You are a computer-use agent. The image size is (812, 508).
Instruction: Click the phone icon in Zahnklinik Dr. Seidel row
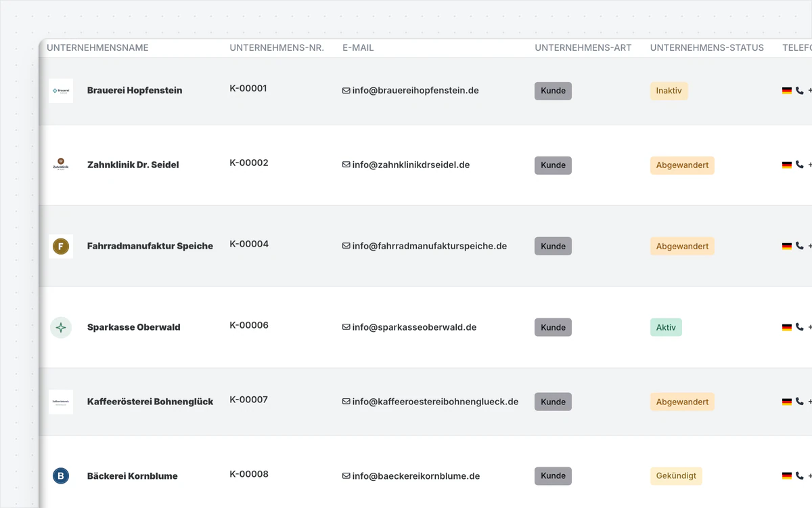(x=800, y=165)
